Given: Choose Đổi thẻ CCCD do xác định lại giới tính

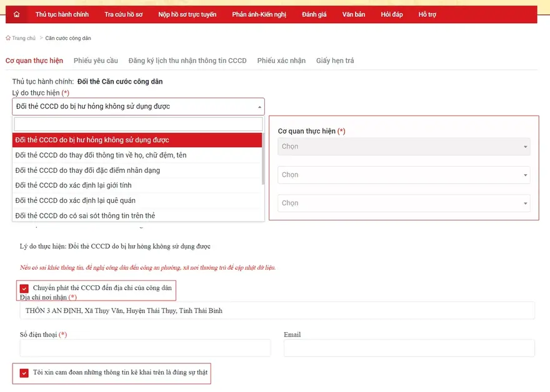Looking at the screenshot, I should coord(73,185).
